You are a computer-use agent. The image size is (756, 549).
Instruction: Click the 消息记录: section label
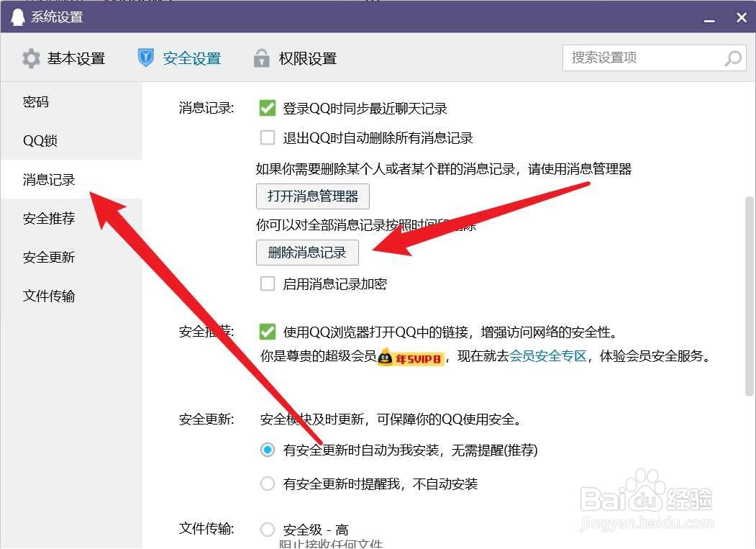(x=206, y=108)
